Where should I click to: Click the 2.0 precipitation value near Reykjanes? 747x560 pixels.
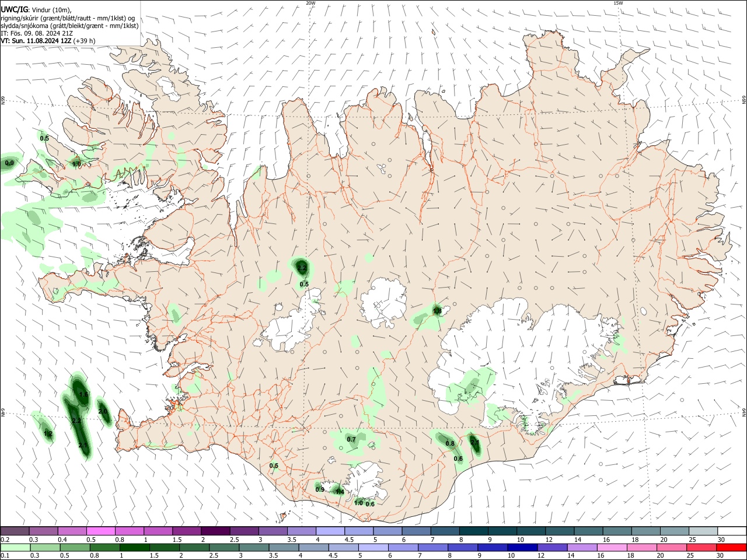(103, 411)
